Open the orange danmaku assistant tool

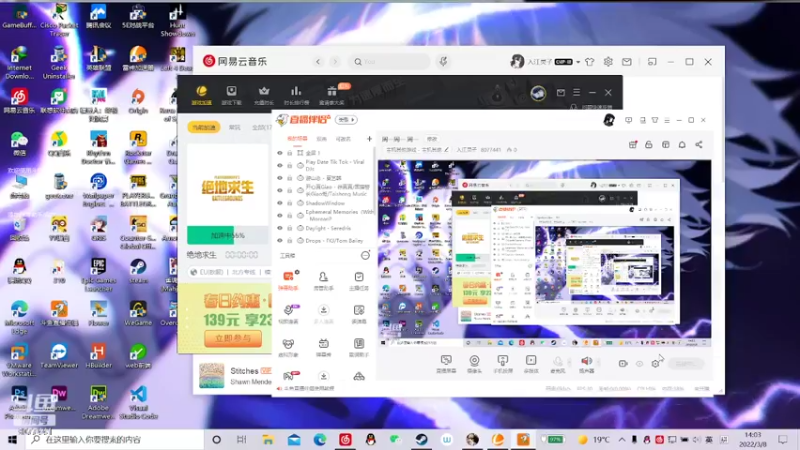pyautogui.click(x=289, y=280)
